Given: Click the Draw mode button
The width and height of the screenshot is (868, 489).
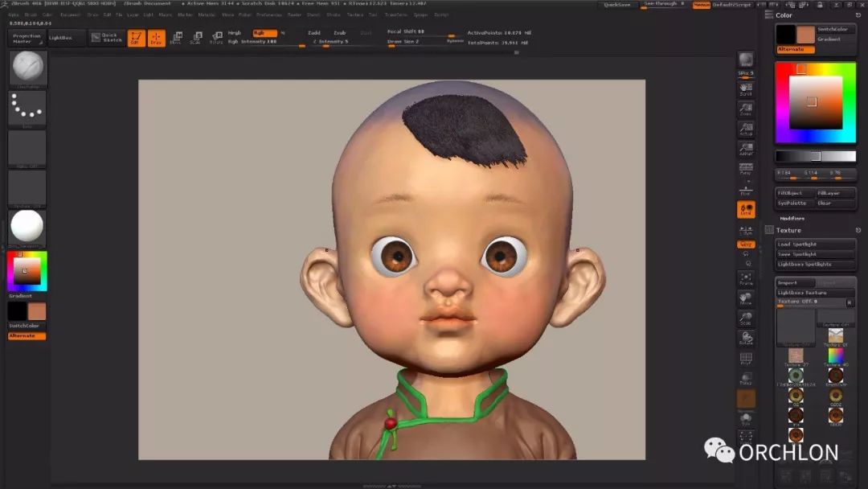Looking at the screenshot, I should coord(157,38).
